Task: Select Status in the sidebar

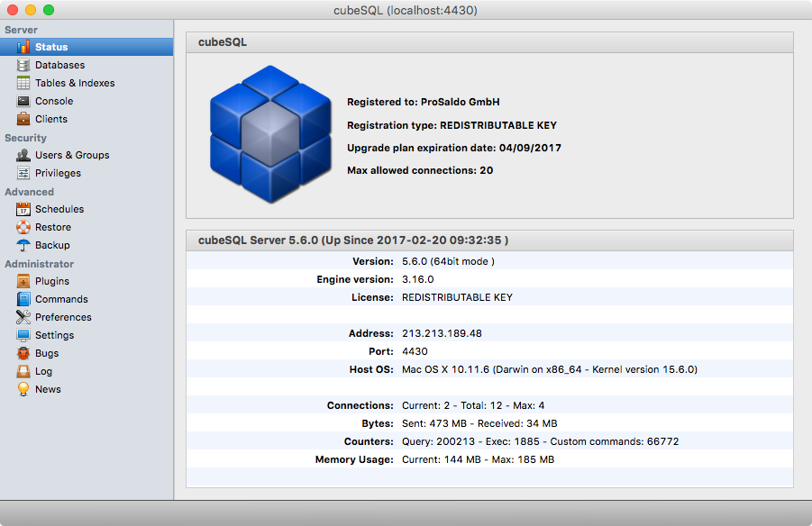Action: tap(50, 47)
